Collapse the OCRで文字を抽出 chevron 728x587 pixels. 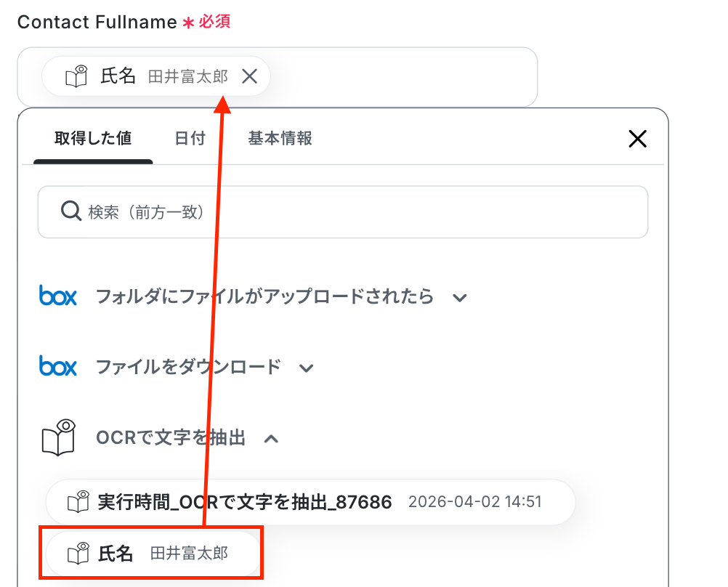271,438
